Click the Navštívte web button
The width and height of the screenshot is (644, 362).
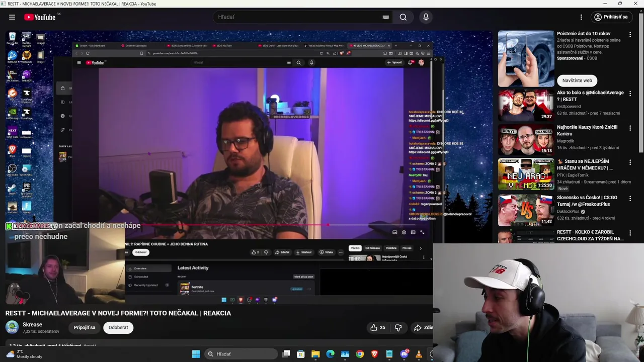point(577,80)
